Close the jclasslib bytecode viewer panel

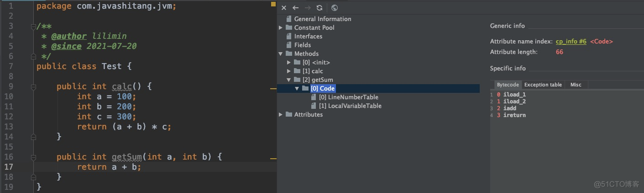pos(284,8)
